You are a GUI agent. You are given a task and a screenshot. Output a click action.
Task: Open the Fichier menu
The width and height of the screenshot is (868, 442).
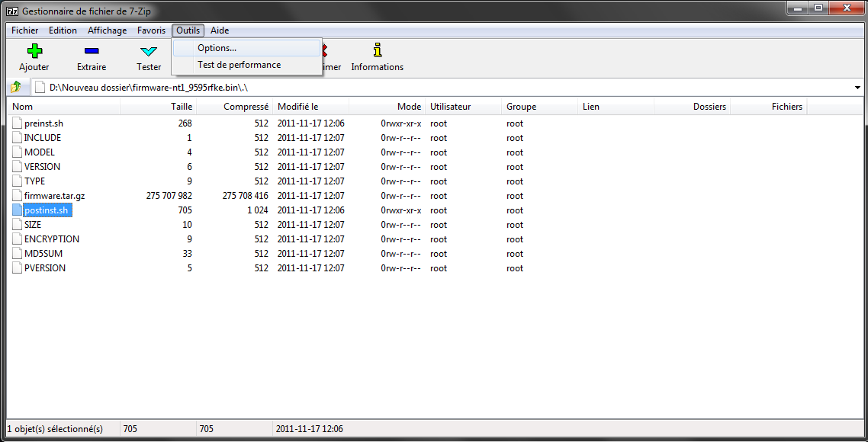(25, 30)
